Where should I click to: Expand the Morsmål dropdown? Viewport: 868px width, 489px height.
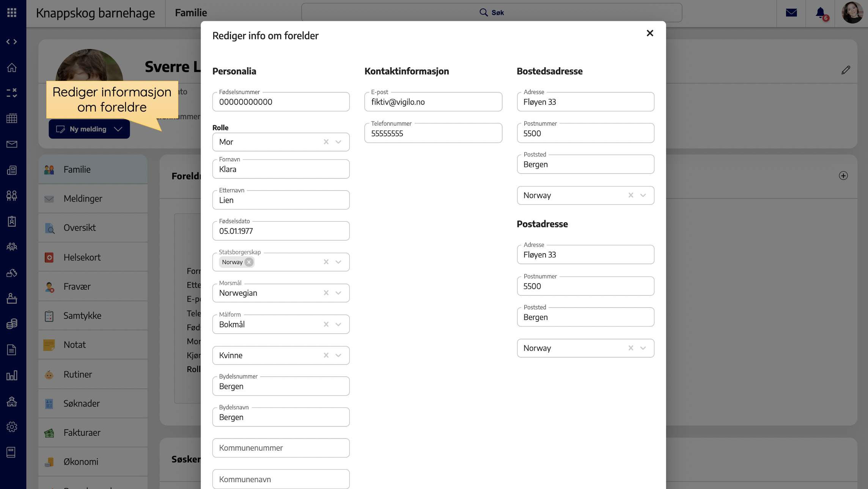click(338, 293)
